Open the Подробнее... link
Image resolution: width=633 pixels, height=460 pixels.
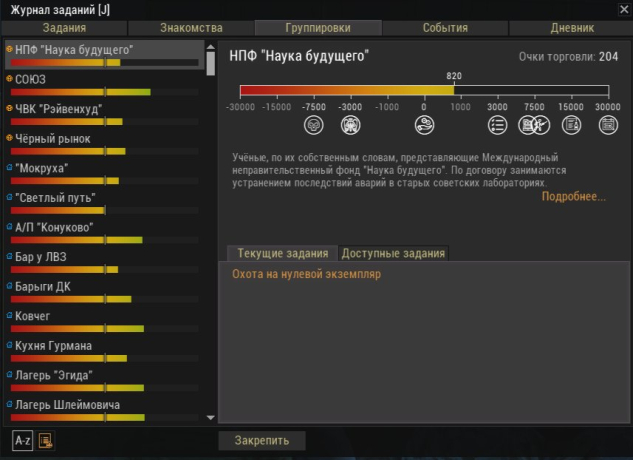pyautogui.click(x=574, y=197)
